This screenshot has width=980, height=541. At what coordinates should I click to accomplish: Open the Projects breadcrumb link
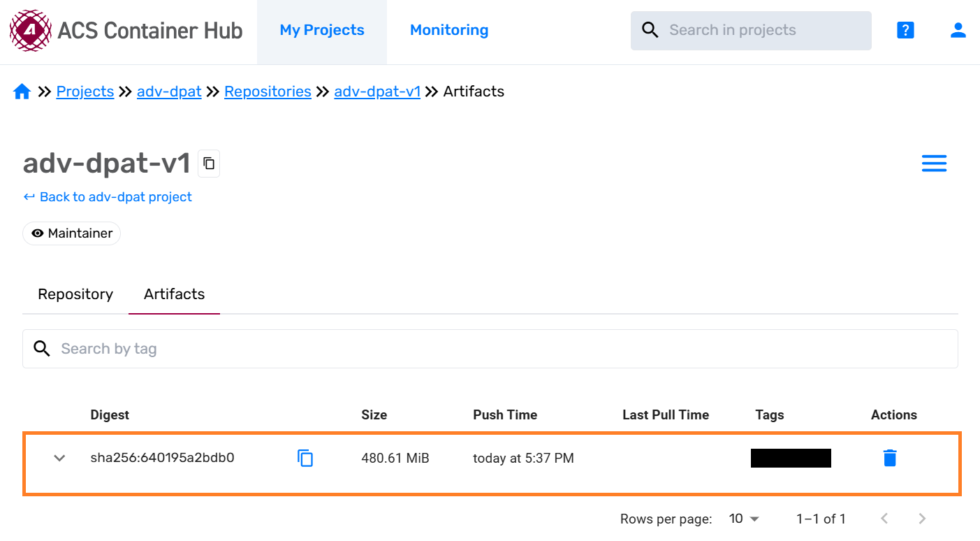85,92
